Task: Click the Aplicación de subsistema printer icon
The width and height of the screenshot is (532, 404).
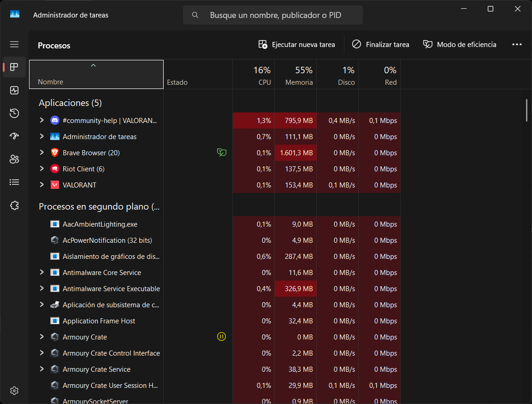Action: [54, 304]
